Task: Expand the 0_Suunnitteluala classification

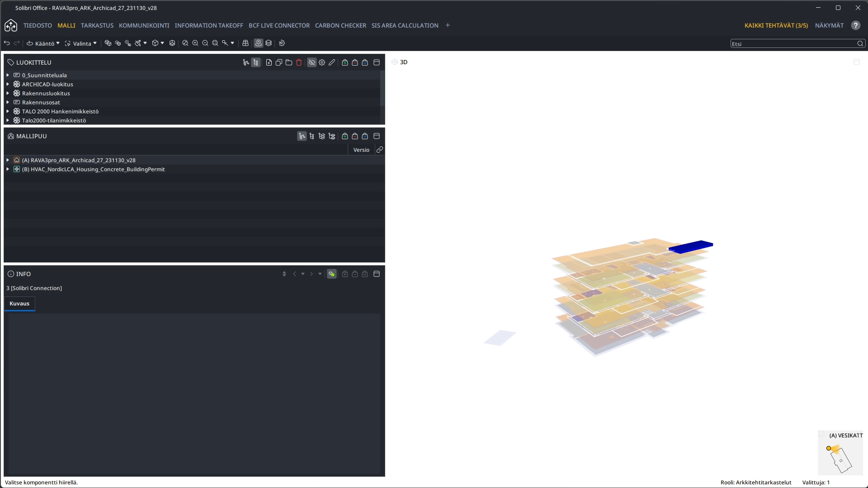Action: pos(8,75)
